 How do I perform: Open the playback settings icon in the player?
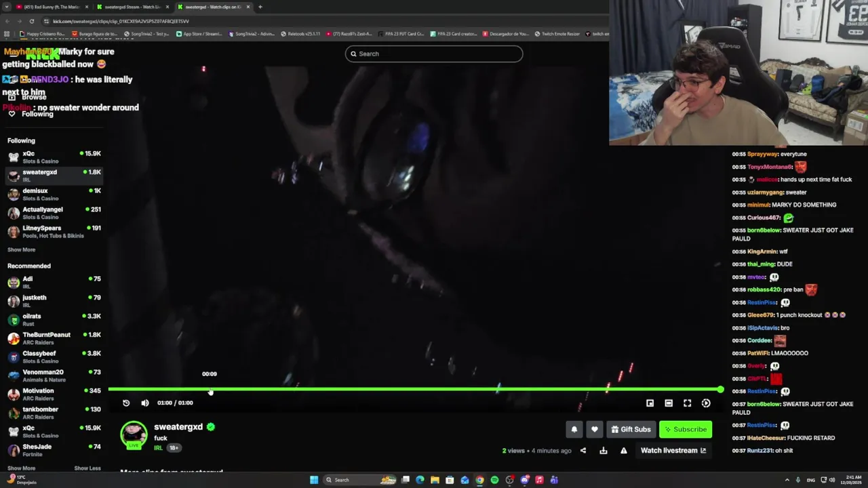coord(706,403)
